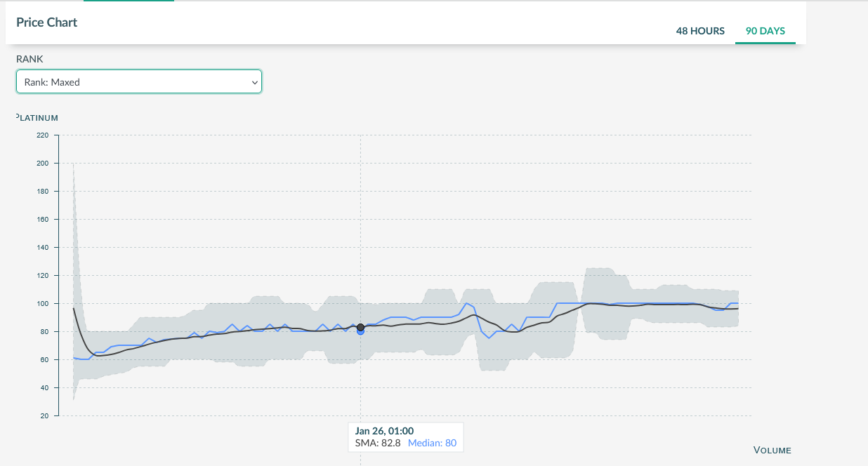The height and width of the screenshot is (466, 868).
Task: Click the 220 y-axis label
Action: point(43,135)
